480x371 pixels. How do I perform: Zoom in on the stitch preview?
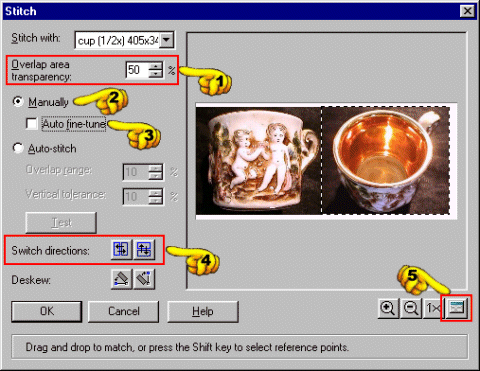pyautogui.click(x=388, y=308)
